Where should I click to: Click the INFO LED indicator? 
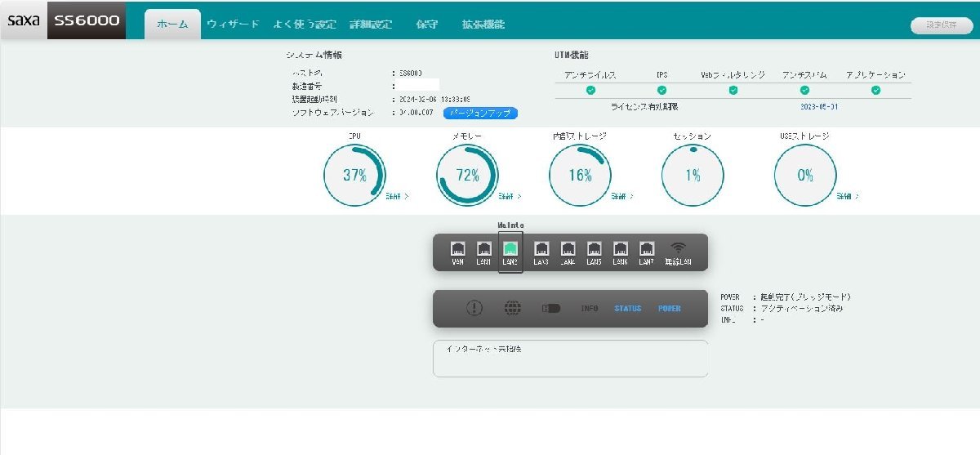coord(590,309)
